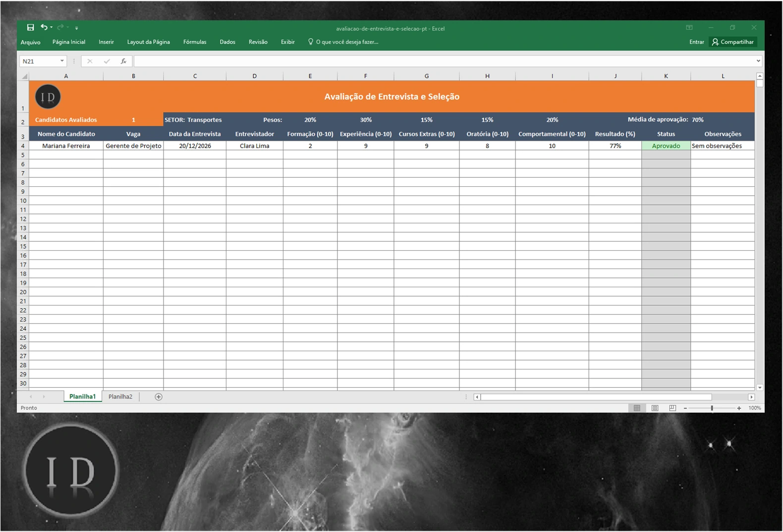This screenshot has height=532, width=783.
Task: Click the formula bar cancel X icon
Action: [90, 61]
